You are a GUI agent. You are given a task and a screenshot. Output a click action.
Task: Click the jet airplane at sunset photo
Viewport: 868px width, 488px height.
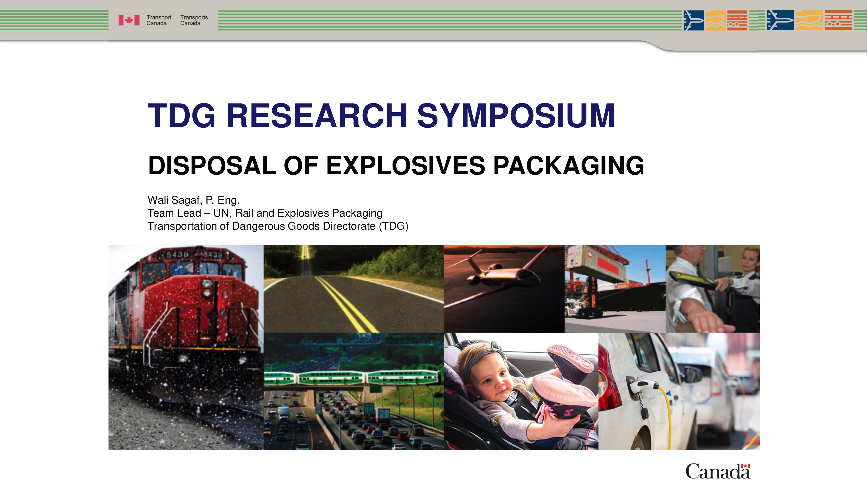(x=504, y=289)
